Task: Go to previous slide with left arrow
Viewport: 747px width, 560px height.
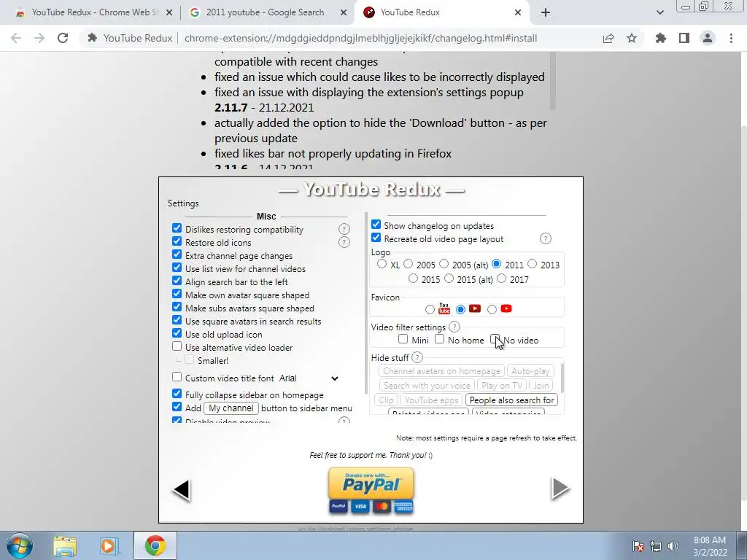Action: pyautogui.click(x=182, y=489)
